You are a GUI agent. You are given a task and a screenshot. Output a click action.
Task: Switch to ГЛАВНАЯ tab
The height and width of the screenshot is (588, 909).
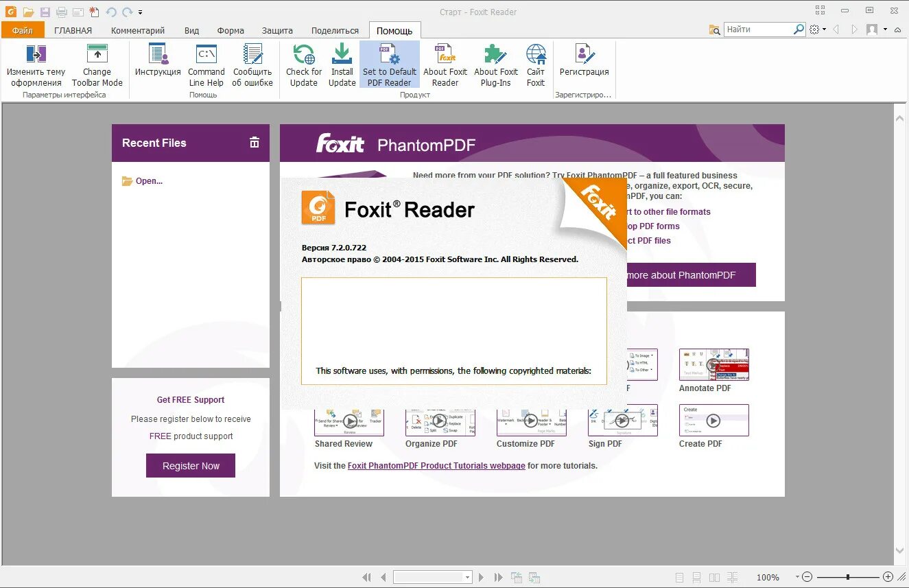pyautogui.click(x=73, y=30)
